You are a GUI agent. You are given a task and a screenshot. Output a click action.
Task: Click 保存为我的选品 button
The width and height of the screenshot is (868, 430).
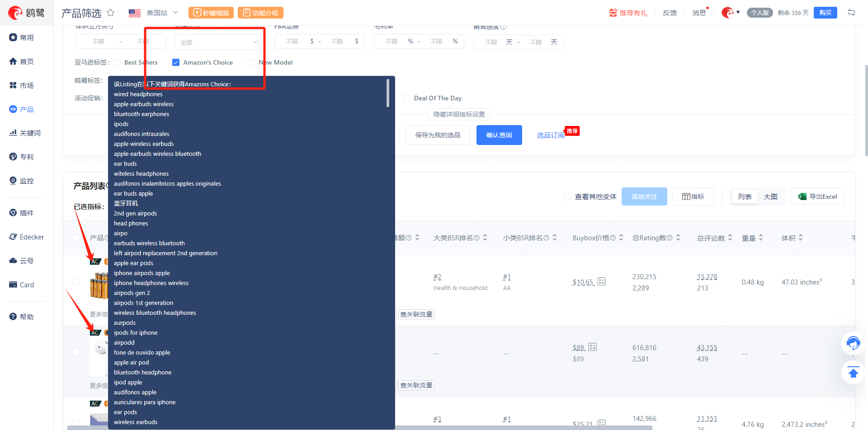[x=438, y=135]
